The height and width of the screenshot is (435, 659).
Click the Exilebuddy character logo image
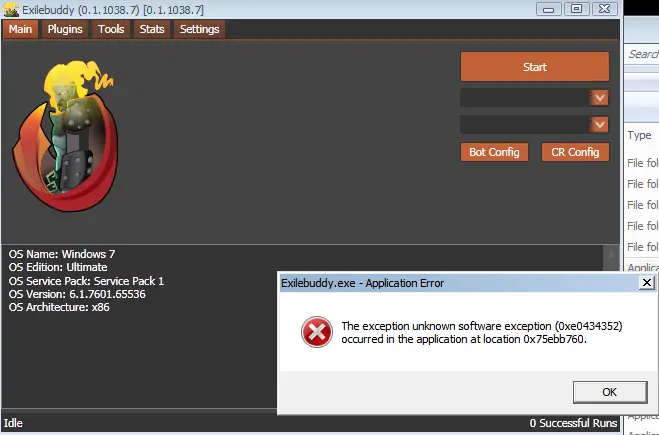click(x=66, y=135)
